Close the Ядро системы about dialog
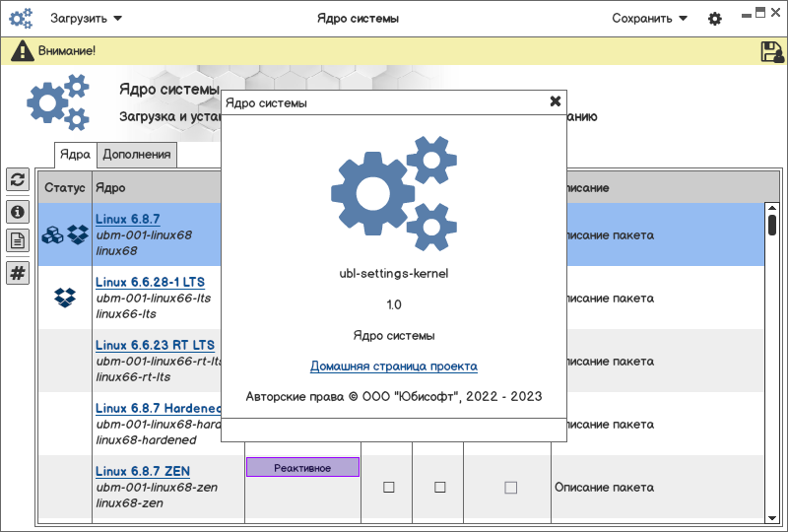 point(556,101)
